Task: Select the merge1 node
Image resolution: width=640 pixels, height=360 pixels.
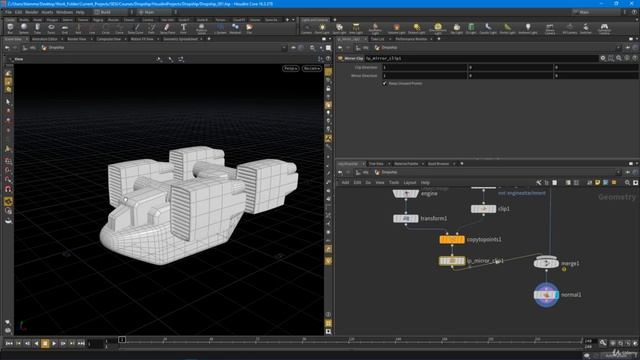Action: point(546,263)
